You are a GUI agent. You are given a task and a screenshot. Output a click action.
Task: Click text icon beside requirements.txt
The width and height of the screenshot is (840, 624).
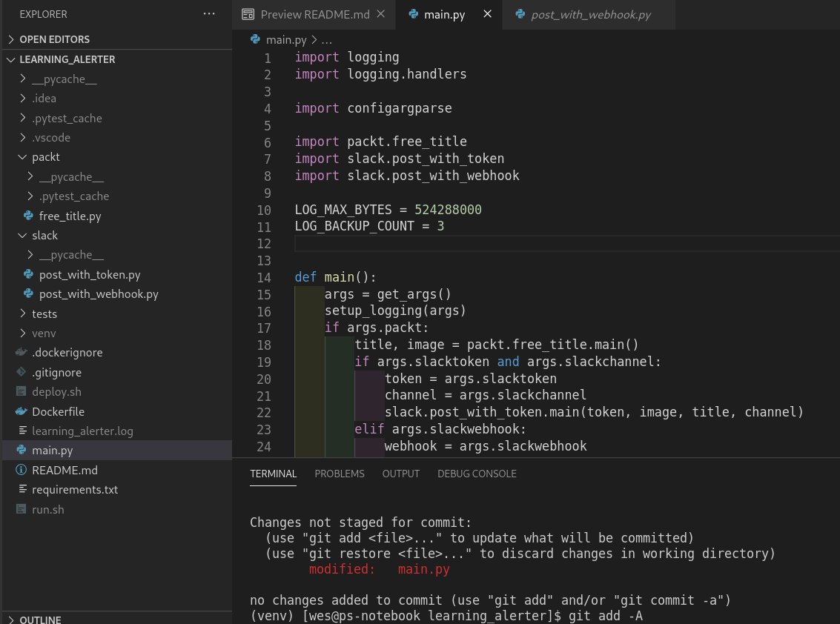[x=22, y=489]
